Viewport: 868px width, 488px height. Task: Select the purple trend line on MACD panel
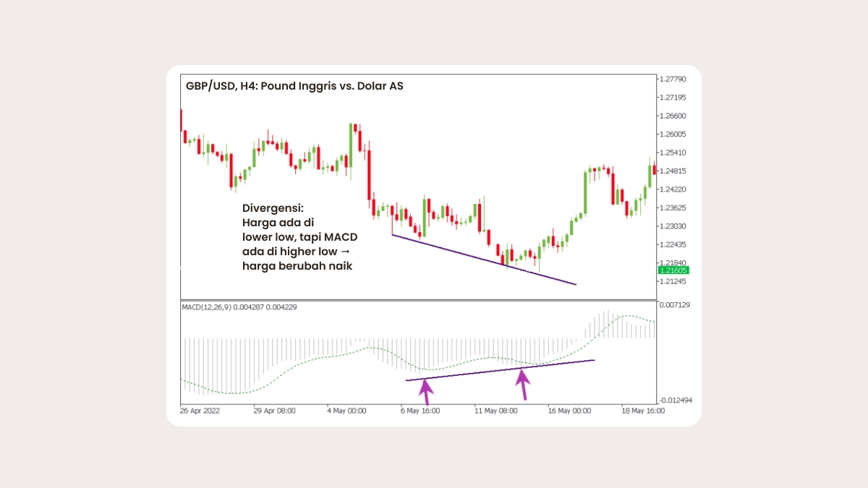pos(499,369)
